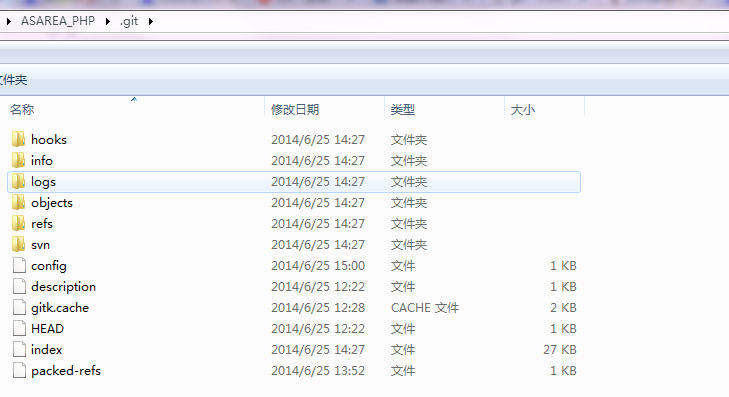Select the packed-refs file icon

[19, 371]
